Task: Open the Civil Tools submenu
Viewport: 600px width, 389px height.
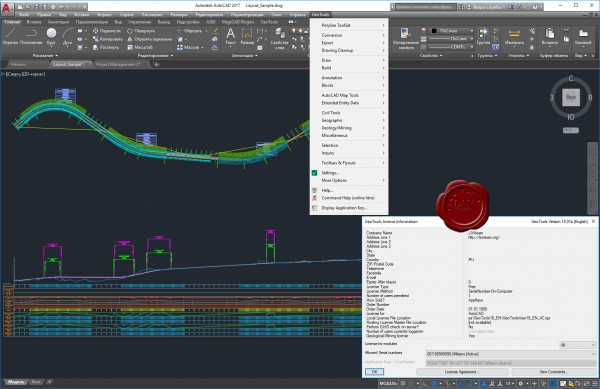Action: point(349,113)
